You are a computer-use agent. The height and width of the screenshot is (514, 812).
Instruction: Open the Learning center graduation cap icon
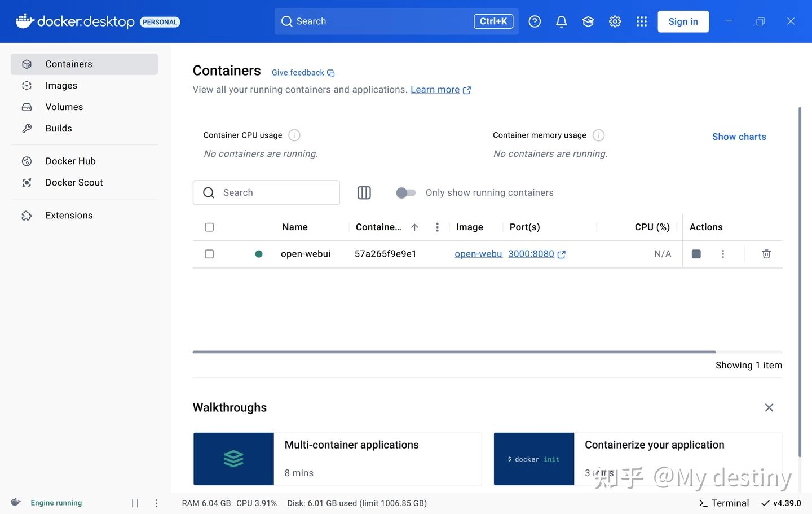[x=588, y=21]
